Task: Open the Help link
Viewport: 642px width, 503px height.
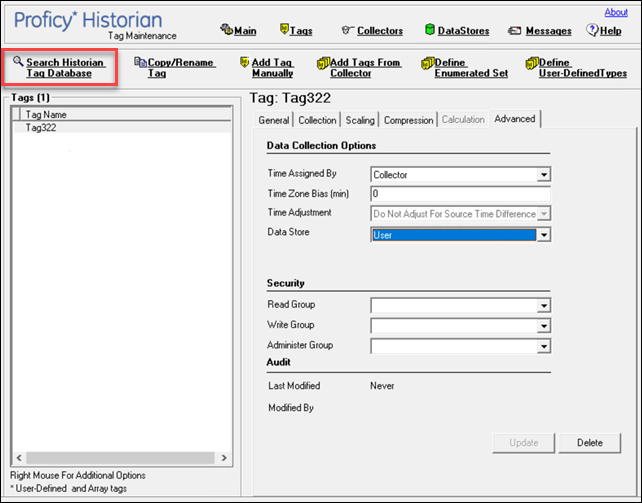Action: [610, 31]
